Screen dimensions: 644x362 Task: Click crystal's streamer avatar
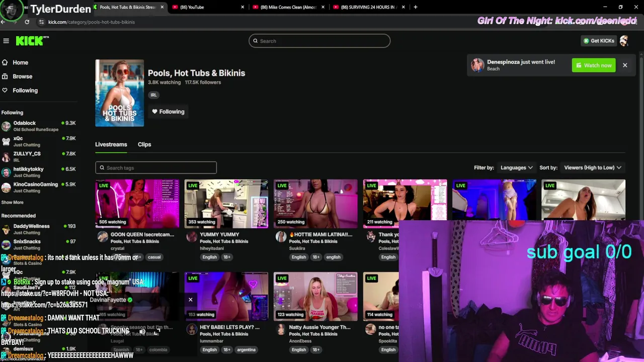[x=103, y=236]
